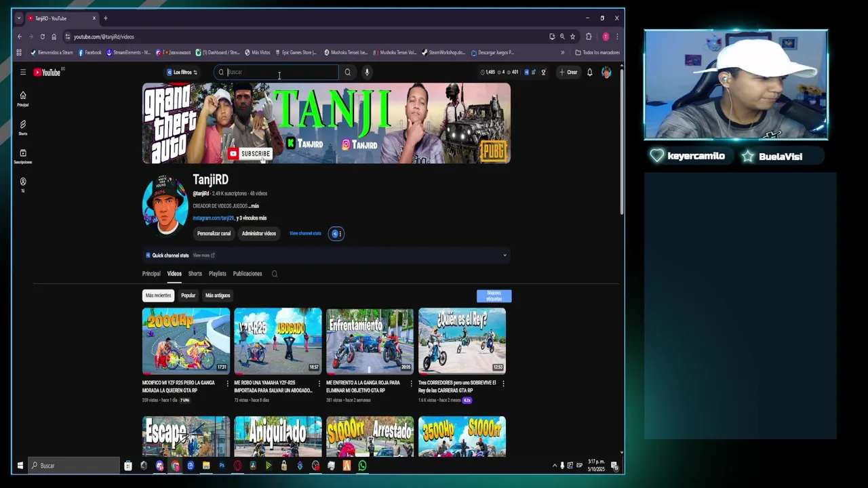Screen dimensions: 868x488
Task: Select the Videos channel tab
Action: 174,274
